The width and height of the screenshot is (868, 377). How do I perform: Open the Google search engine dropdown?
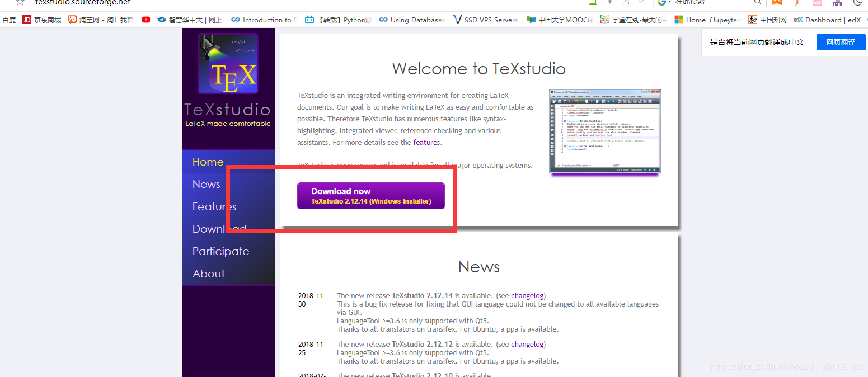tap(665, 2)
